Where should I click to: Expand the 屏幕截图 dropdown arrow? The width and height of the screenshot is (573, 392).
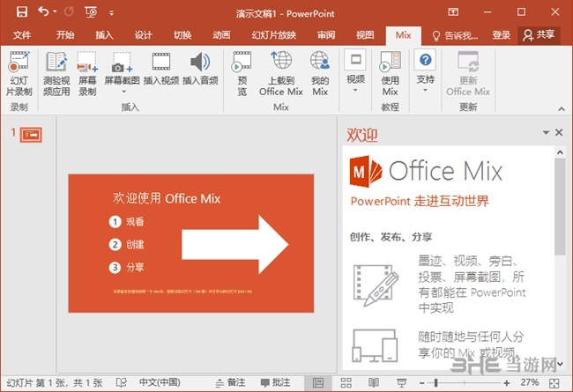click(x=123, y=92)
